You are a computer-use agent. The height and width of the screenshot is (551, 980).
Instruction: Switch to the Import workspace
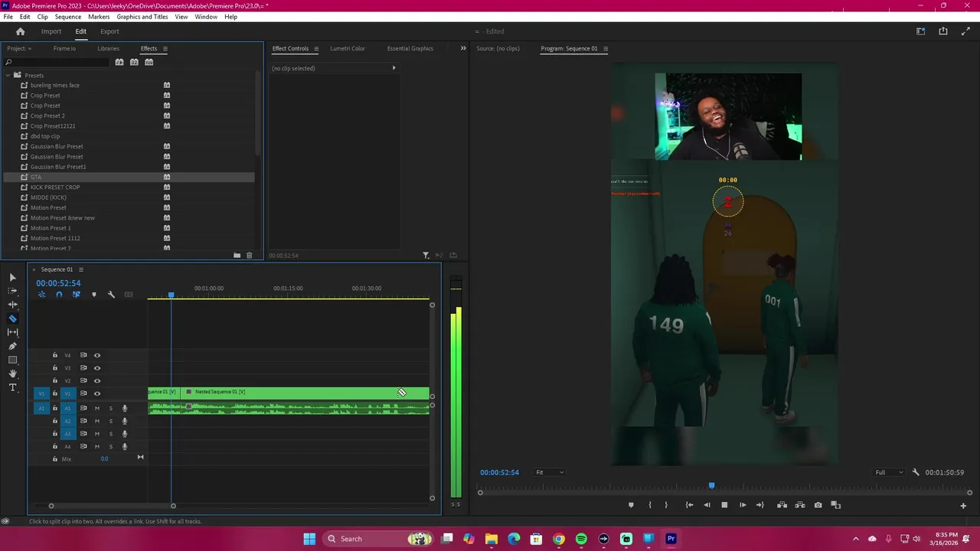51,31
